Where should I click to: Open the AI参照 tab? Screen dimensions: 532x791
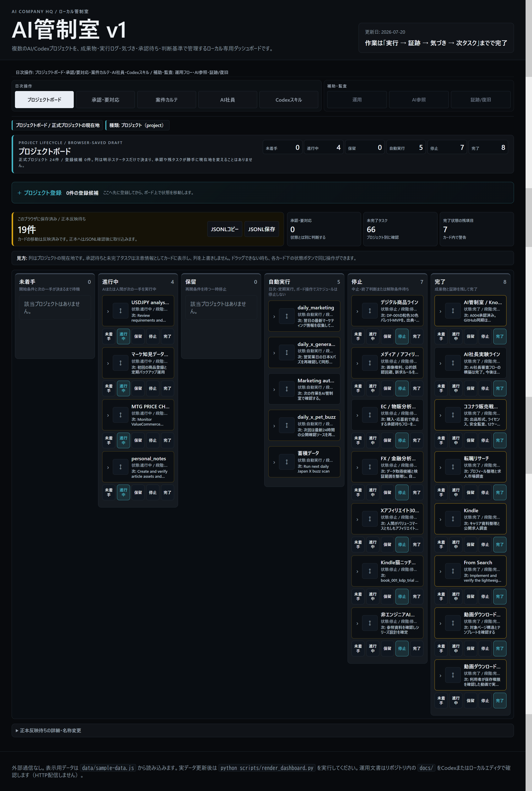click(x=419, y=100)
